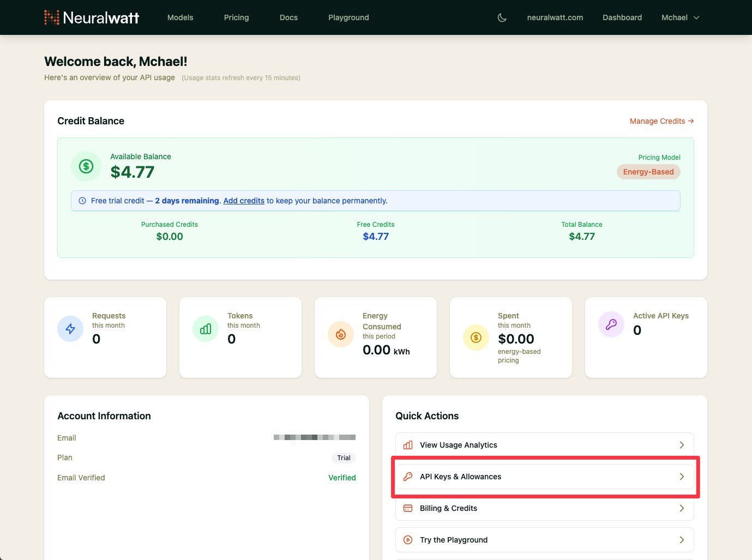Click the Credit Balance heading
The width and height of the screenshot is (752, 560).
pos(91,121)
